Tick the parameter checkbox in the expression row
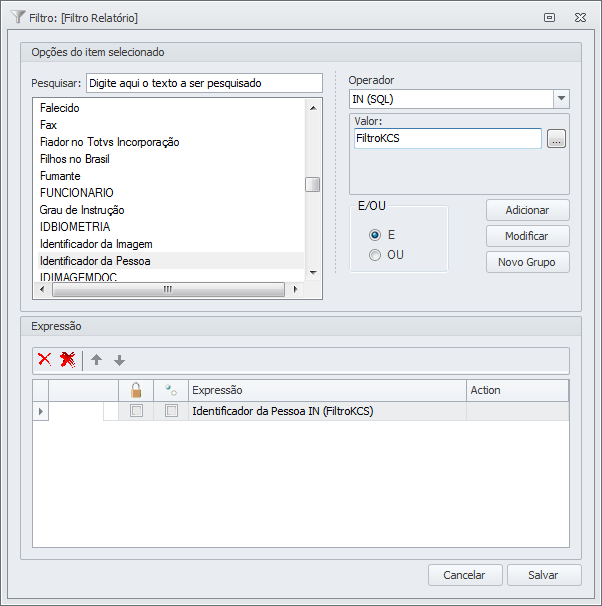Viewport: 602px width, 606px height. (x=171, y=410)
